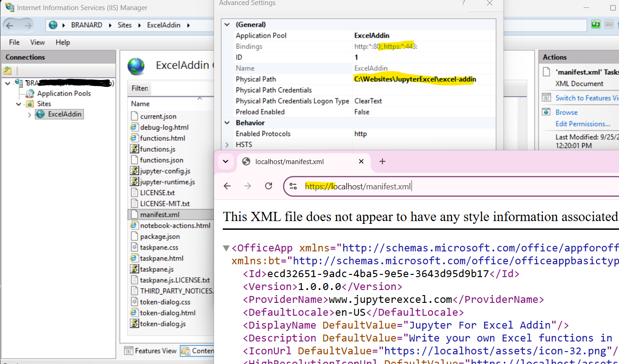The height and width of the screenshot is (364, 619).
Task: Click the token-dialog.js script icon
Action: pos(134,324)
